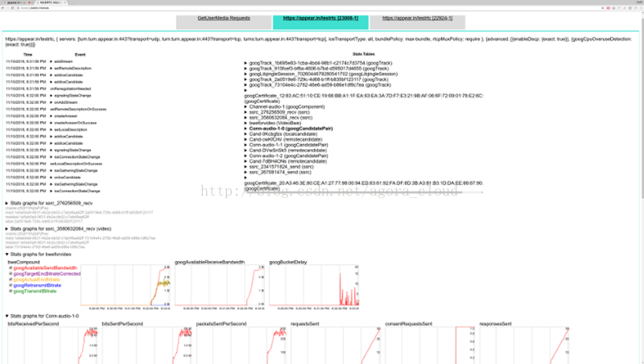
Task: Click the browser back arrow
Action: [3, 8]
